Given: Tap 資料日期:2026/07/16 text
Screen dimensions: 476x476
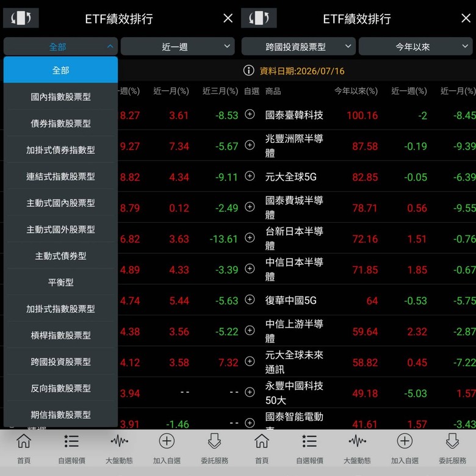Looking at the screenshot, I should [301, 71].
